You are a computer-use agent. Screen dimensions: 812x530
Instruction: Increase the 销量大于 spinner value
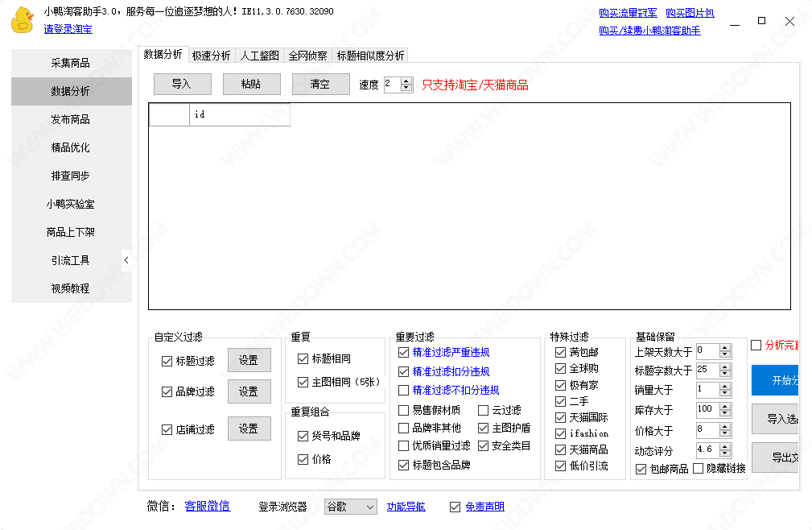[x=724, y=387]
